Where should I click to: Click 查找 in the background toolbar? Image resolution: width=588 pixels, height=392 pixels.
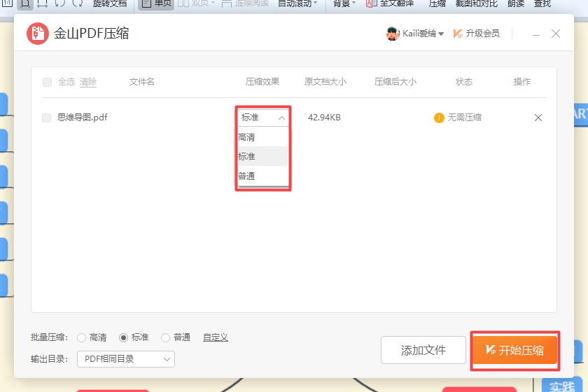[x=542, y=3]
